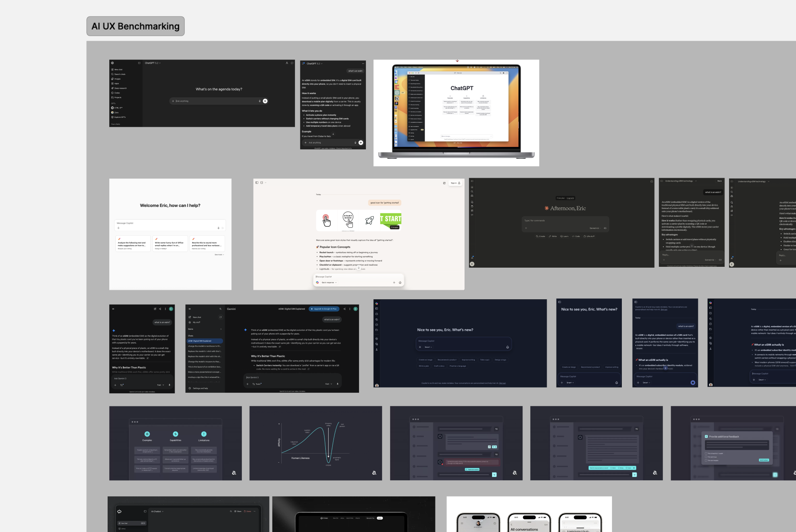Select 'Search chats' in ChatGPT sidebar
Screen dimensions: 796x532
[x=120, y=74]
